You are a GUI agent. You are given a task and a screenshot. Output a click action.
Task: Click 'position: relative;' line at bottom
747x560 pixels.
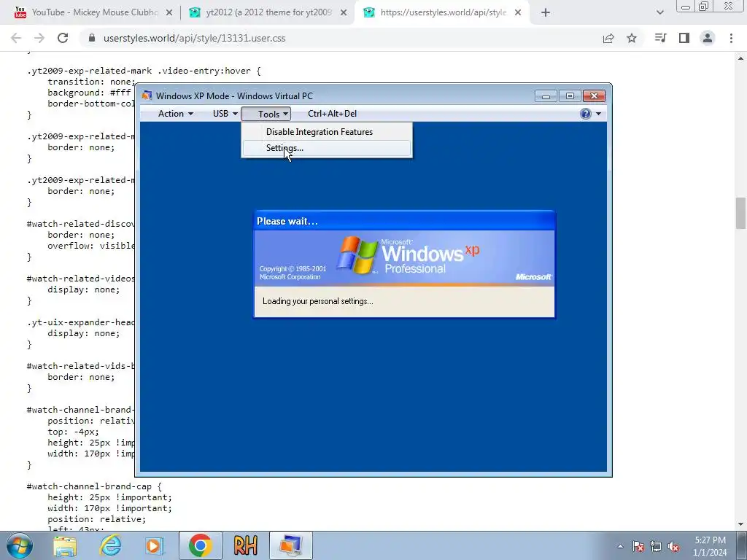[x=97, y=519]
